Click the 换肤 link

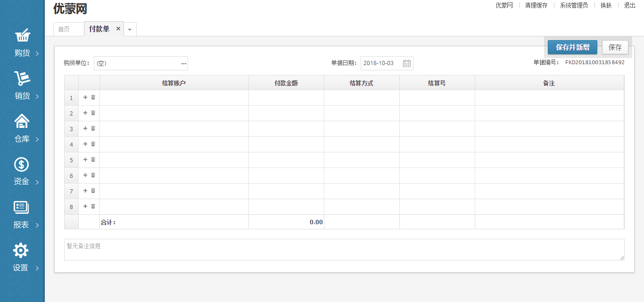pos(606,5)
